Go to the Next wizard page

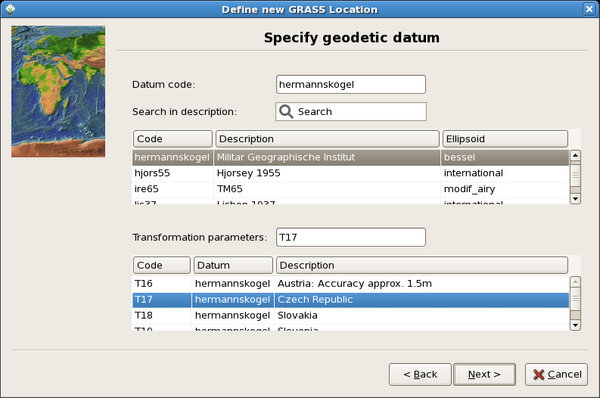pos(484,375)
